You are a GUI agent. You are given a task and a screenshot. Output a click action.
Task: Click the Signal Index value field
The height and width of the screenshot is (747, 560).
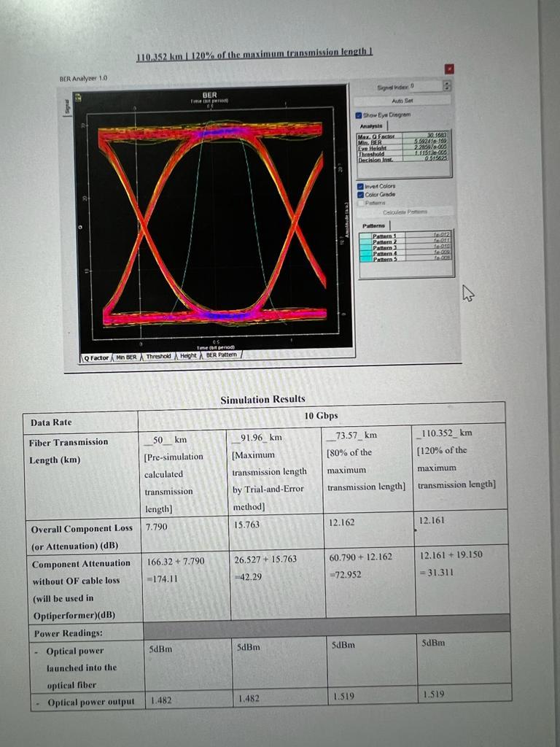pyautogui.click(x=426, y=86)
